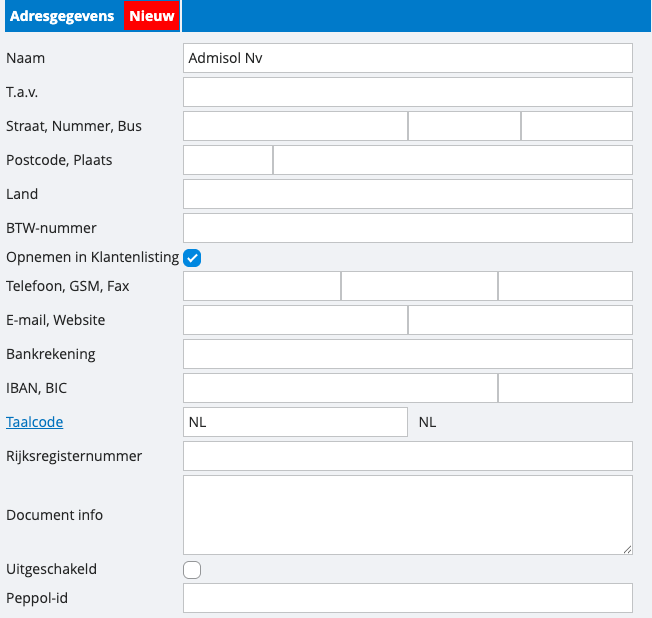The image size is (652, 618).
Task: Click the Bus field next to Nummer
Action: click(576, 126)
